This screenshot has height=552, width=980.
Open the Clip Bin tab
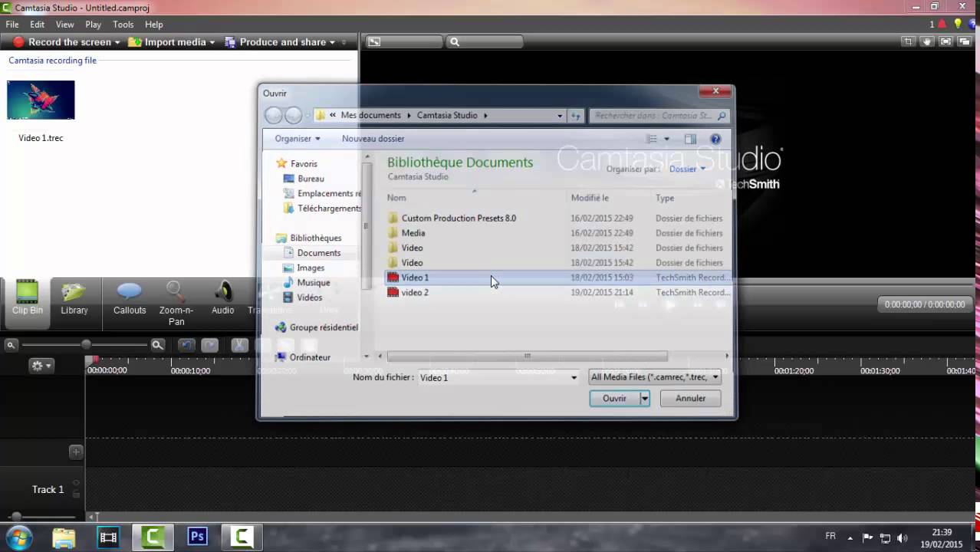click(27, 298)
